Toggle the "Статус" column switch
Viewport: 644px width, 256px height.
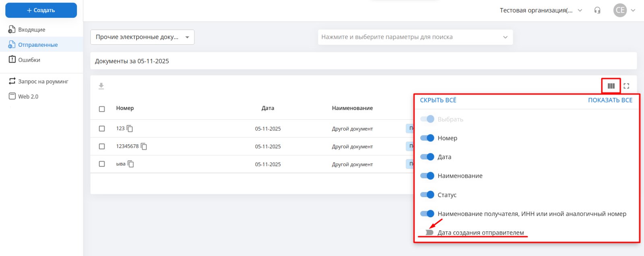(x=427, y=195)
